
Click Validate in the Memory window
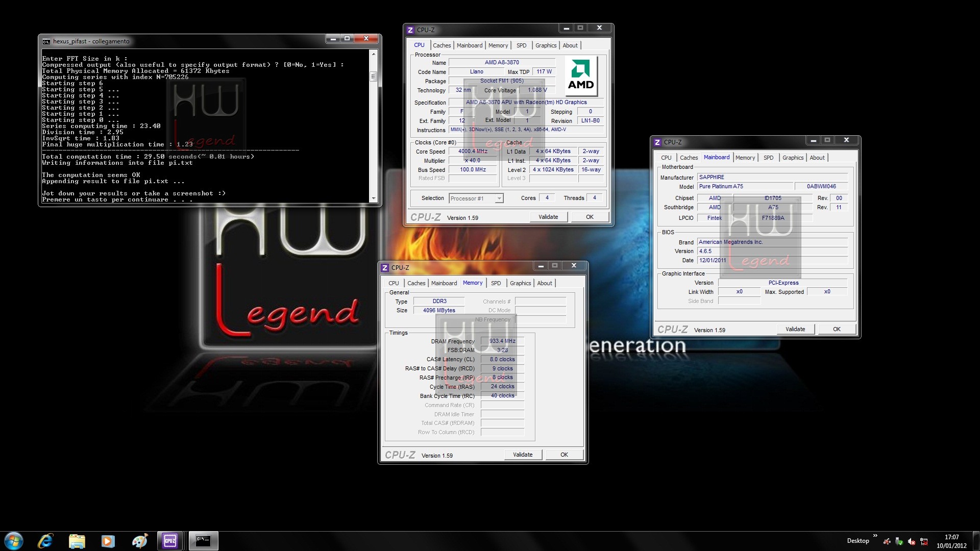pyautogui.click(x=523, y=455)
